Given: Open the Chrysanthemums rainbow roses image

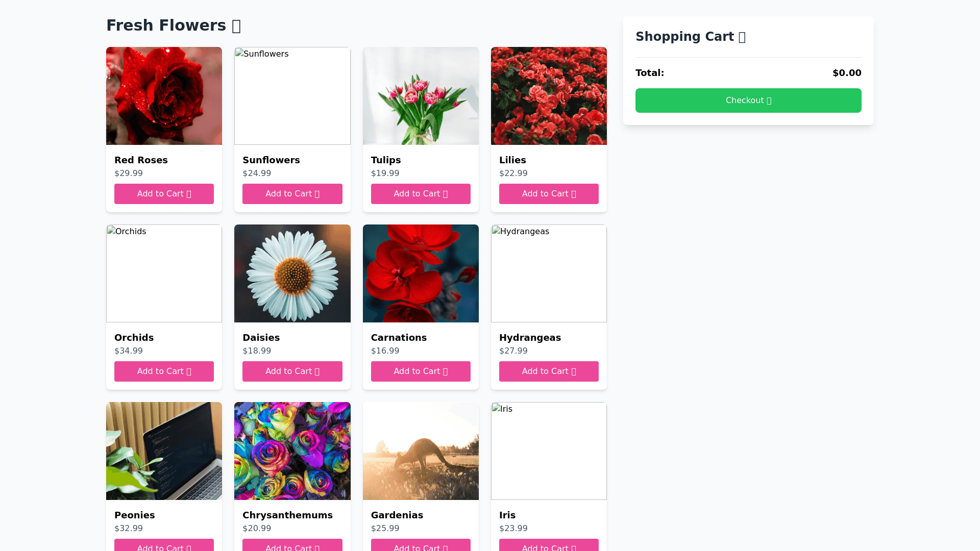Looking at the screenshot, I should pos(292,451).
